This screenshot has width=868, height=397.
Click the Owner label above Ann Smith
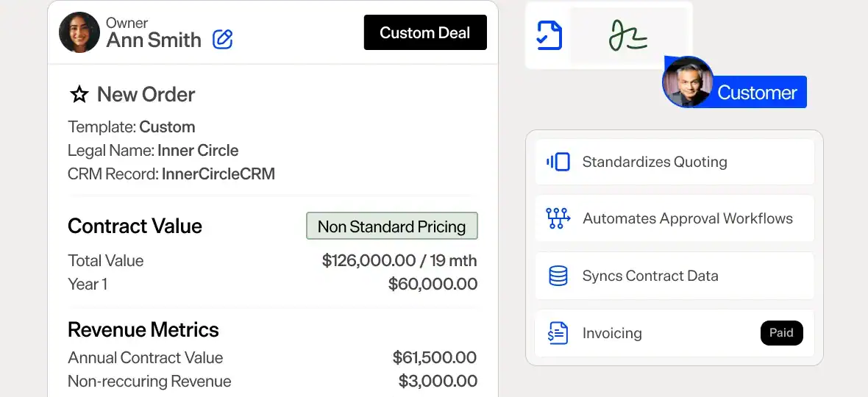(x=127, y=23)
